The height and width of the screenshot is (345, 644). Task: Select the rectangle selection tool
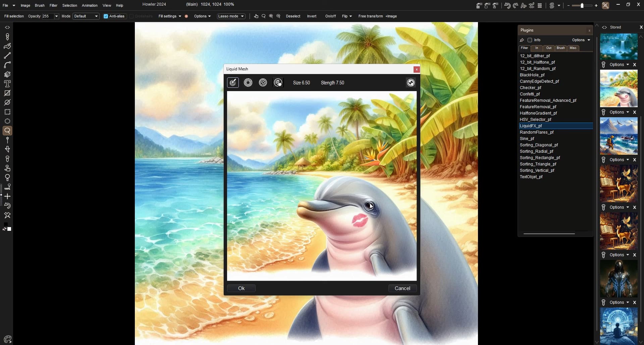pos(7,112)
